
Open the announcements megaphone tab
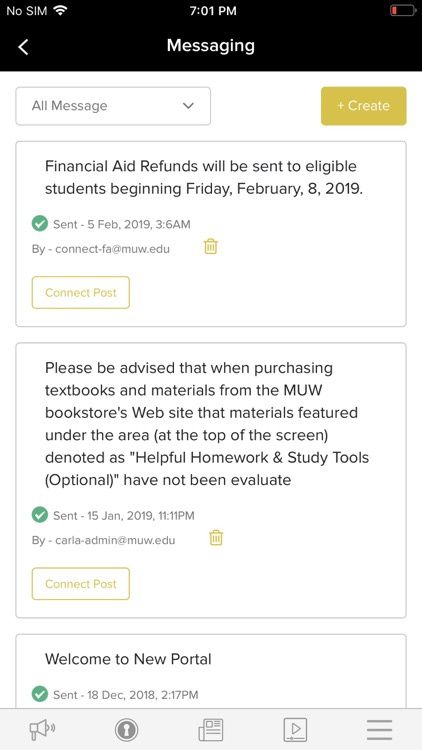42,730
